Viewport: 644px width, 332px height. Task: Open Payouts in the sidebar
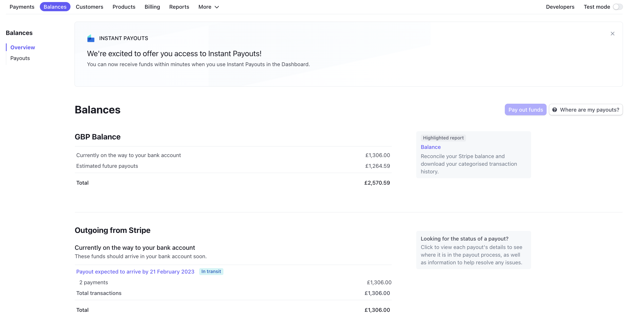point(20,58)
